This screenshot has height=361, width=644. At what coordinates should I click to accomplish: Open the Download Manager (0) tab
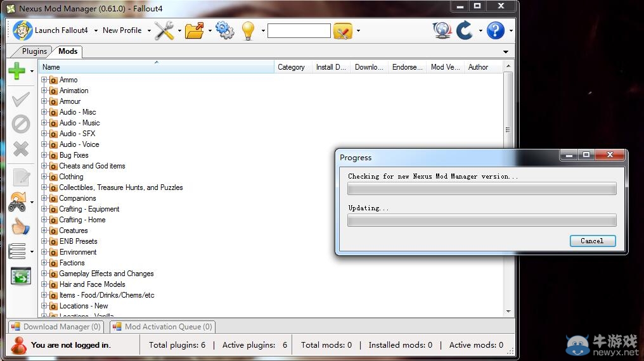point(56,327)
